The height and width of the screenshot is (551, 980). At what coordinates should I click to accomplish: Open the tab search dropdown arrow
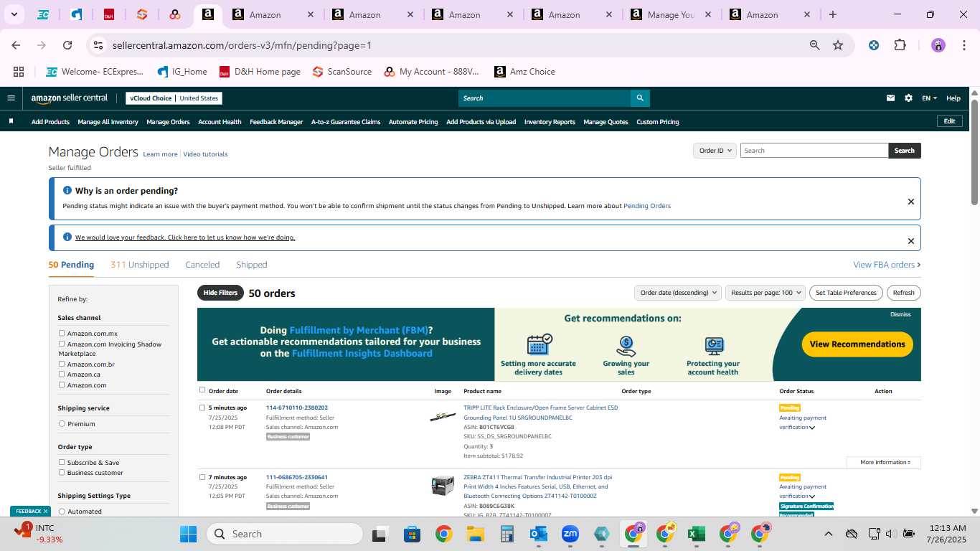coord(14,14)
